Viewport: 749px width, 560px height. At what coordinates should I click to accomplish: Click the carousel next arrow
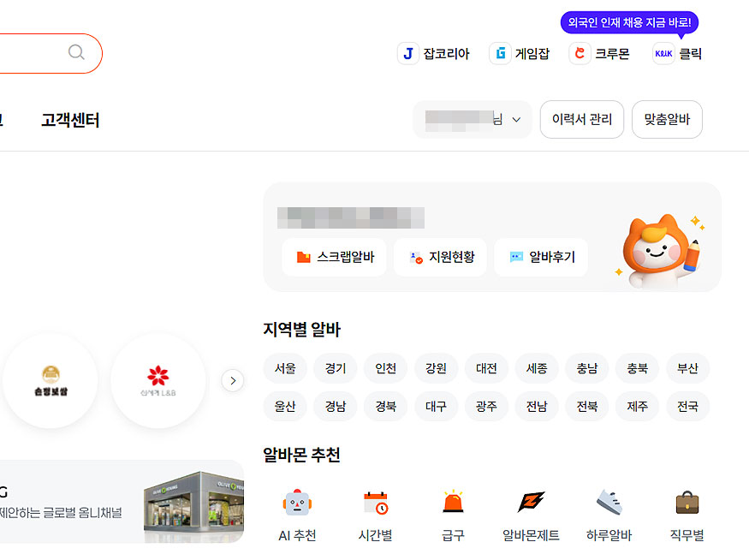click(233, 380)
